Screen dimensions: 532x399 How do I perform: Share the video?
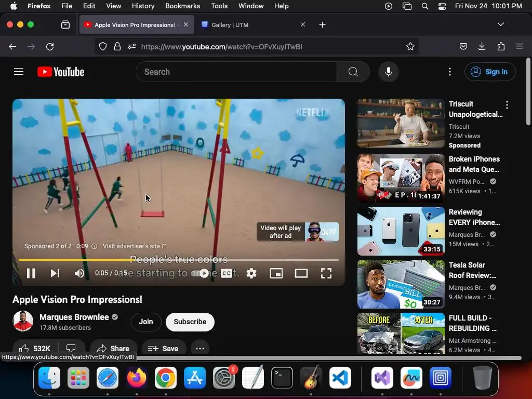click(x=113, y=348)
